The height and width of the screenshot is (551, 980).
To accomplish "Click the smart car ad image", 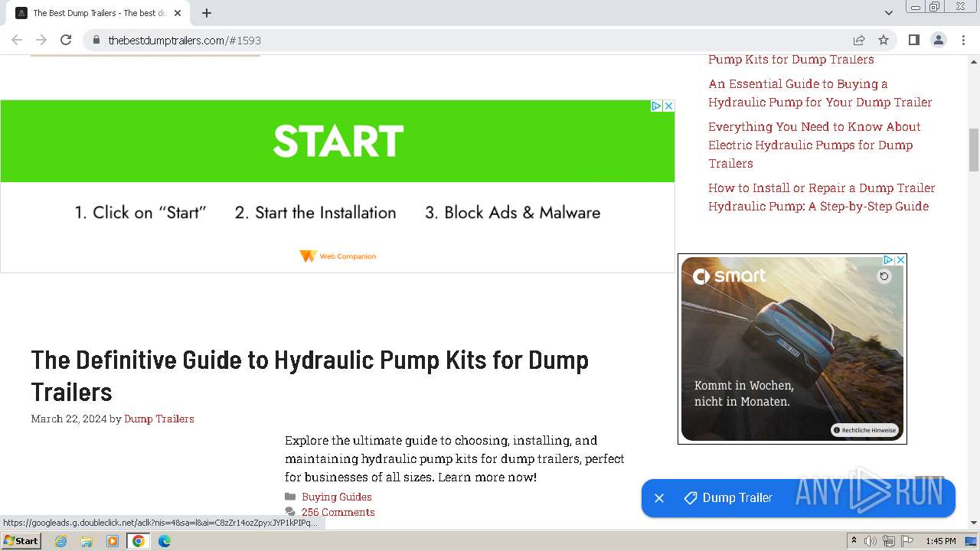I will 792,349.
